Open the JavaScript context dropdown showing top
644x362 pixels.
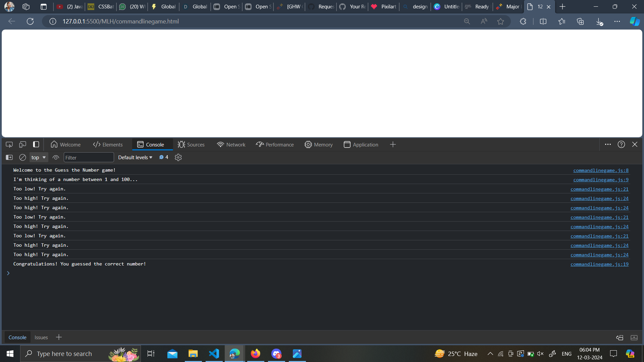click(x=38, y=157)
